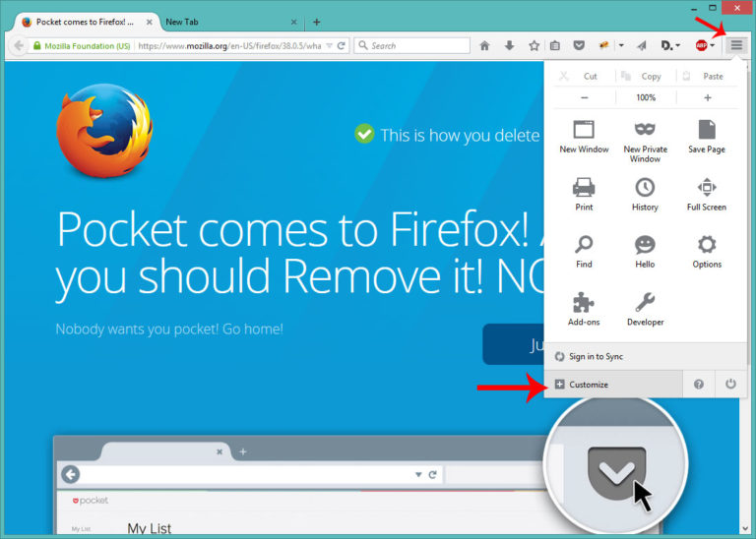
Task: Enter Full Screen mode
Action: pyautogui.click(x=707, y=194)
